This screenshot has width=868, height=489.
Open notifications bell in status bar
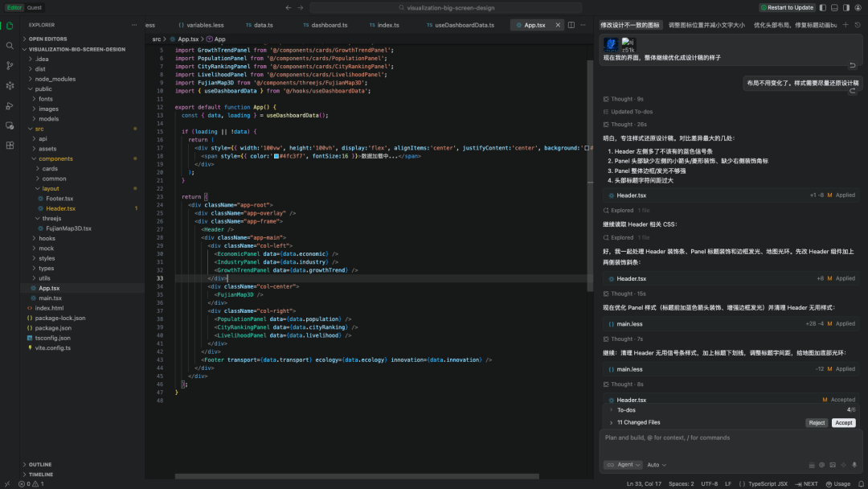point(861,484)
